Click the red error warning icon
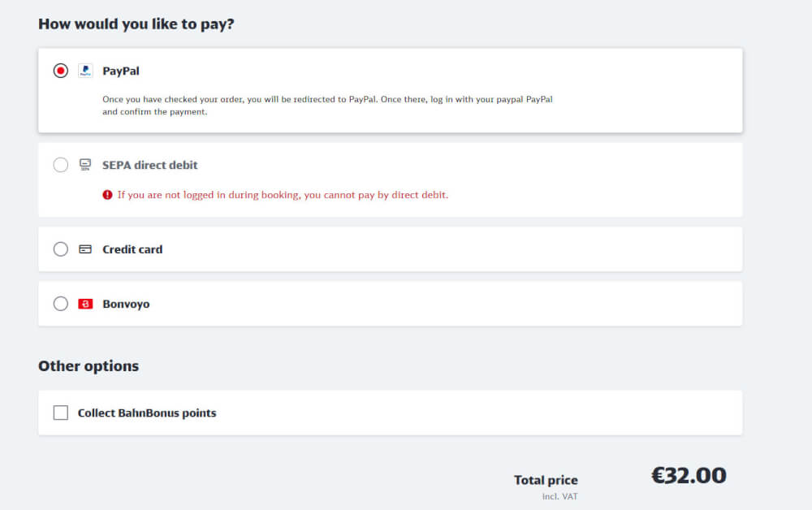The height and width of the screenshot is (510, 812). (107, 195)
